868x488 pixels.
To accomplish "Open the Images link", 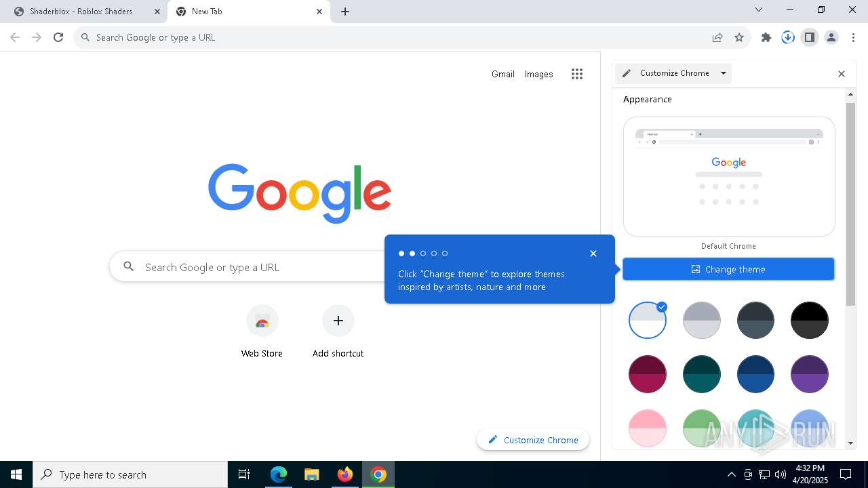I will [x=538, y=74].
